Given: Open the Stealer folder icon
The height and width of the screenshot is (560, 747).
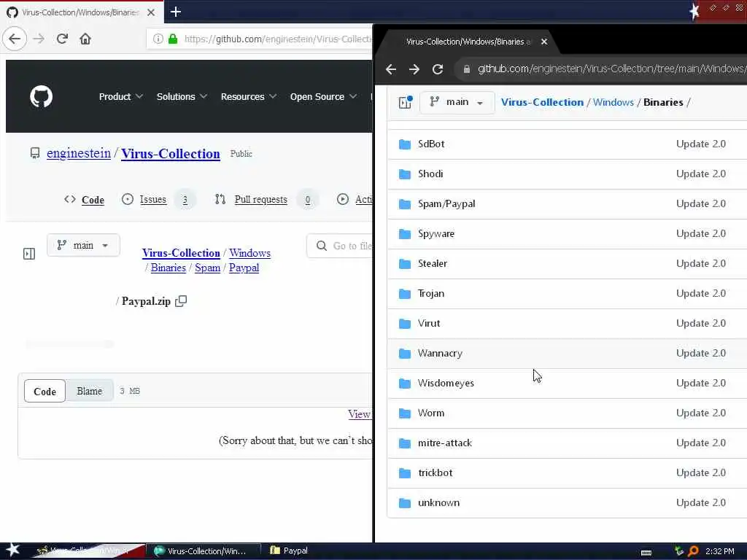Looking at the screenshot, I should click(405, 264).
